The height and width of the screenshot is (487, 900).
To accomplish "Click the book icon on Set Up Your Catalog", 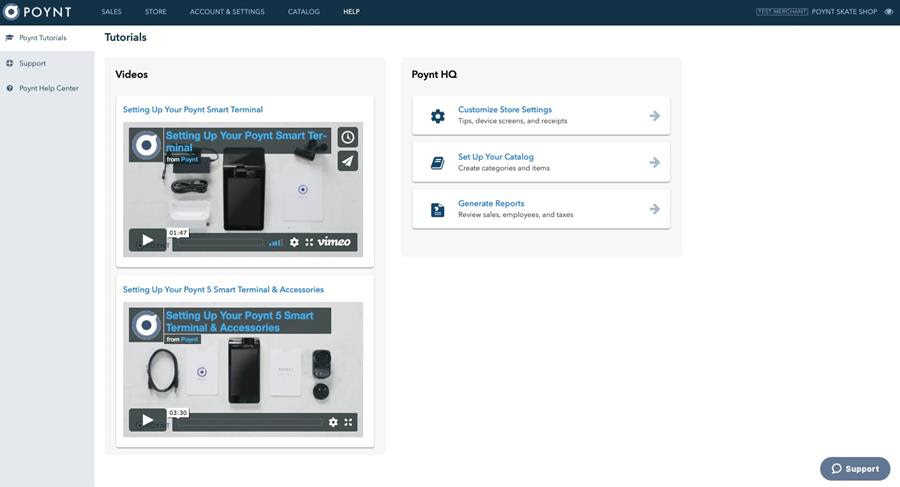I will point(437,163).
